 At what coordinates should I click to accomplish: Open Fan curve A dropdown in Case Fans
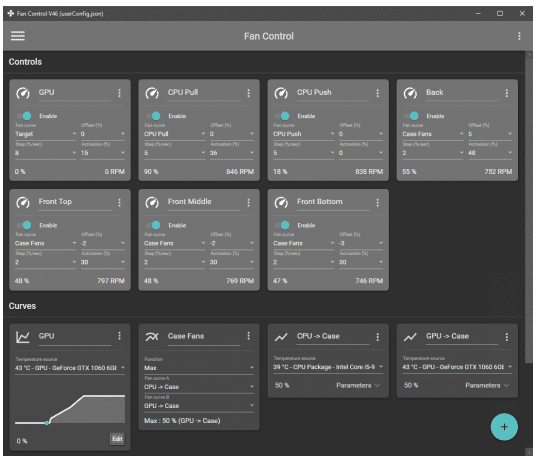pyautogui.click(x=199, y=387)
